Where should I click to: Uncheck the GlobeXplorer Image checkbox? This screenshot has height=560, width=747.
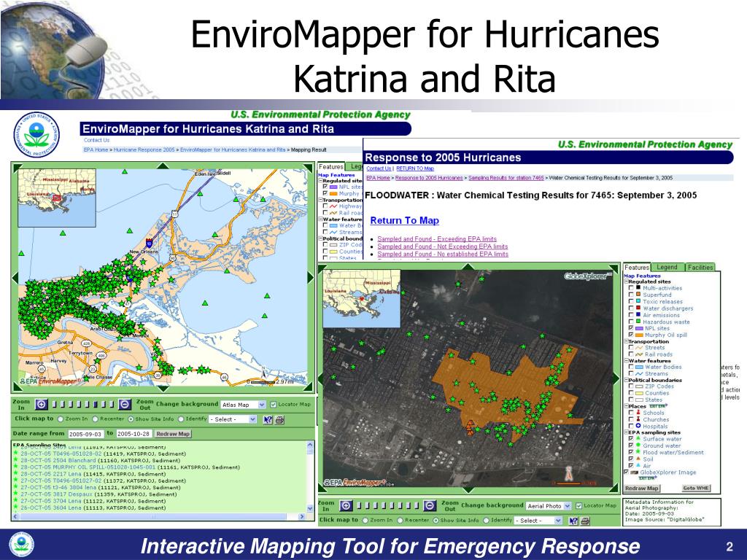point(627,472)
